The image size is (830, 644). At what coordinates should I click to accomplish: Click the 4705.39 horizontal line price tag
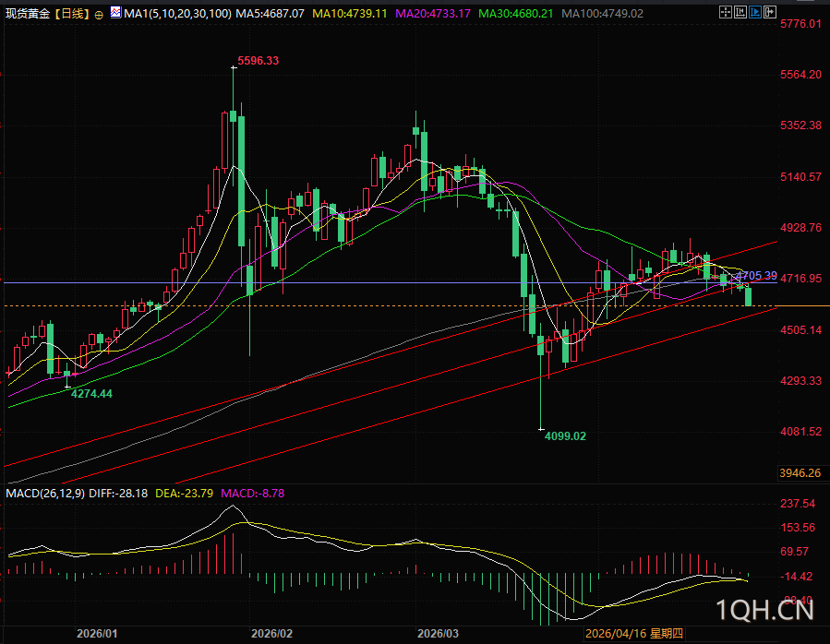(x=756, y=276)
